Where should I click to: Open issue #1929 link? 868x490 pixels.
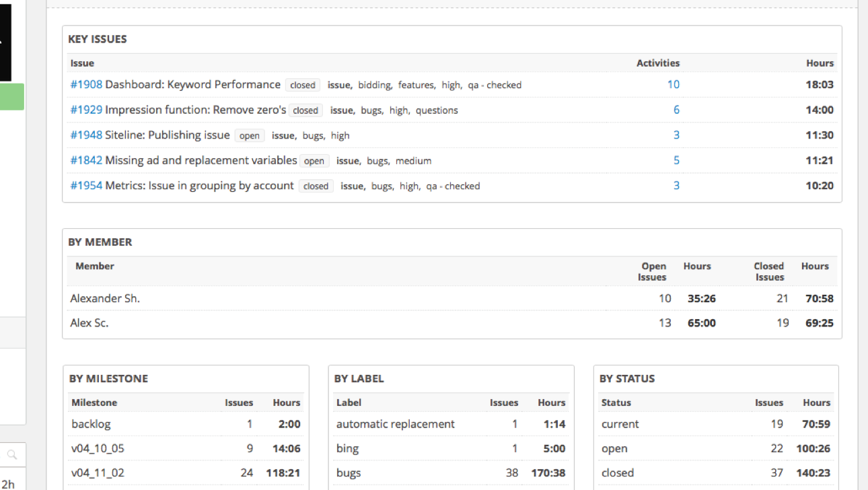click(x=86, y=110)
